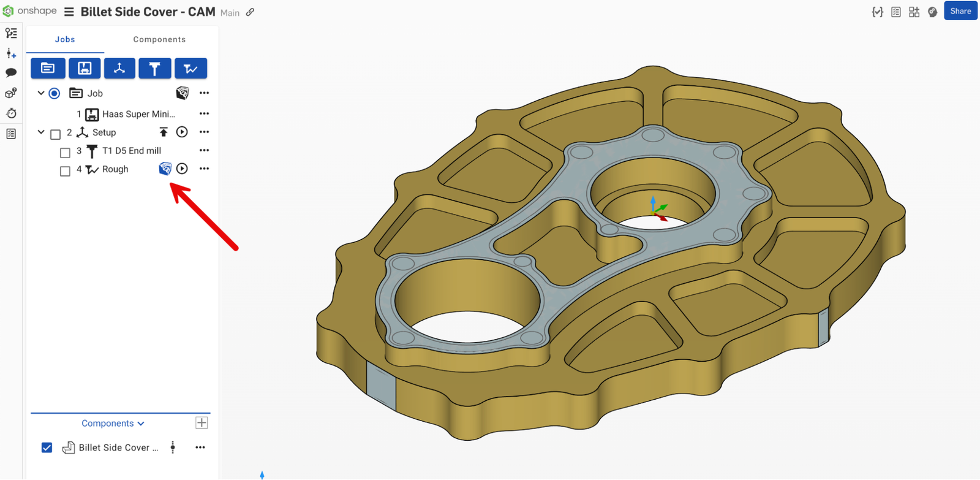Uncheck the Billet Side Cover component checkbox
Image resolution: width=980 pixels, height=480 pixels.
click(x=47, y=448)
